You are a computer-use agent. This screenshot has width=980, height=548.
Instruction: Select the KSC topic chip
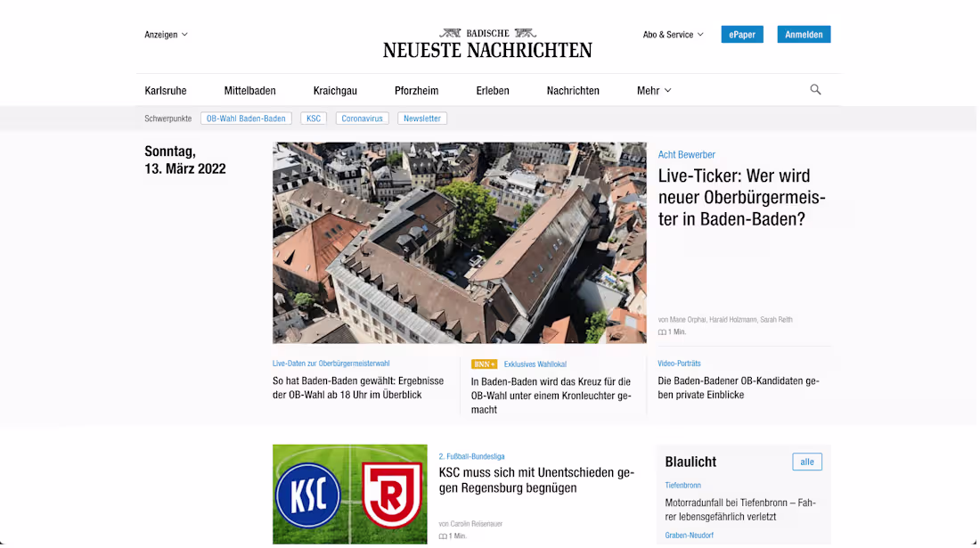(x=313, y=118)
